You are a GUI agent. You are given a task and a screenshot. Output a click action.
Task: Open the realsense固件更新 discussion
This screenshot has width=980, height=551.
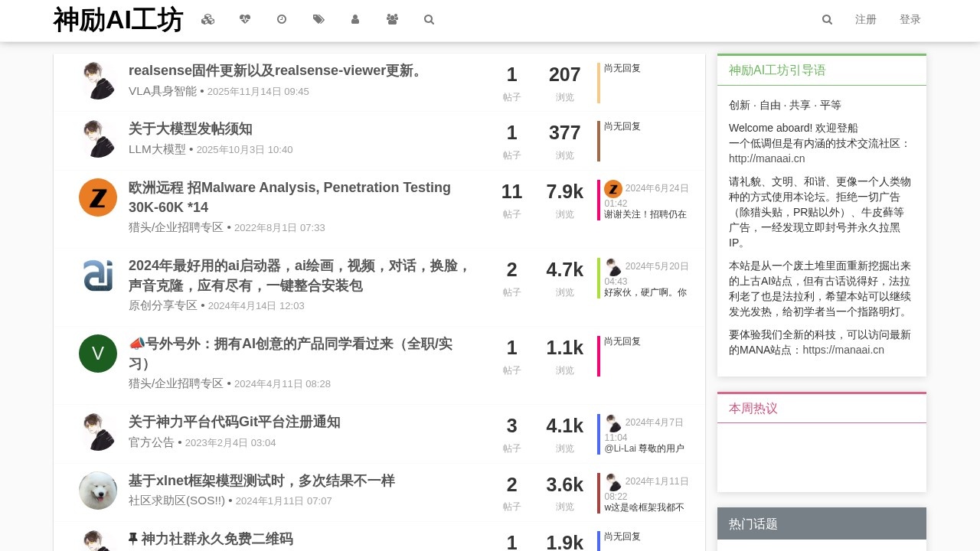(274, 70)
